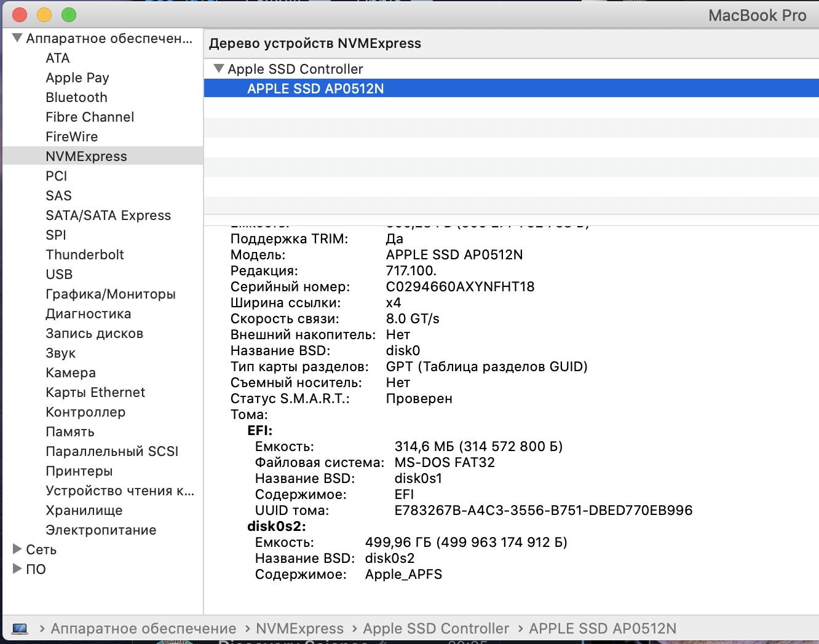819x644 pixels.
Task: Click the Поддержка TRIM label
Action: pos(289,238)
